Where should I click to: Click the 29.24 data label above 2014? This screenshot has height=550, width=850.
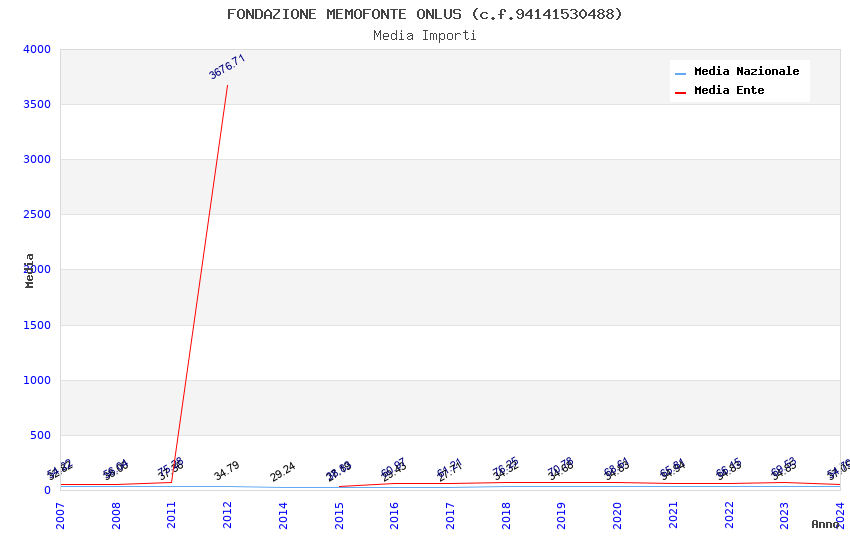(x=282, y=471)
